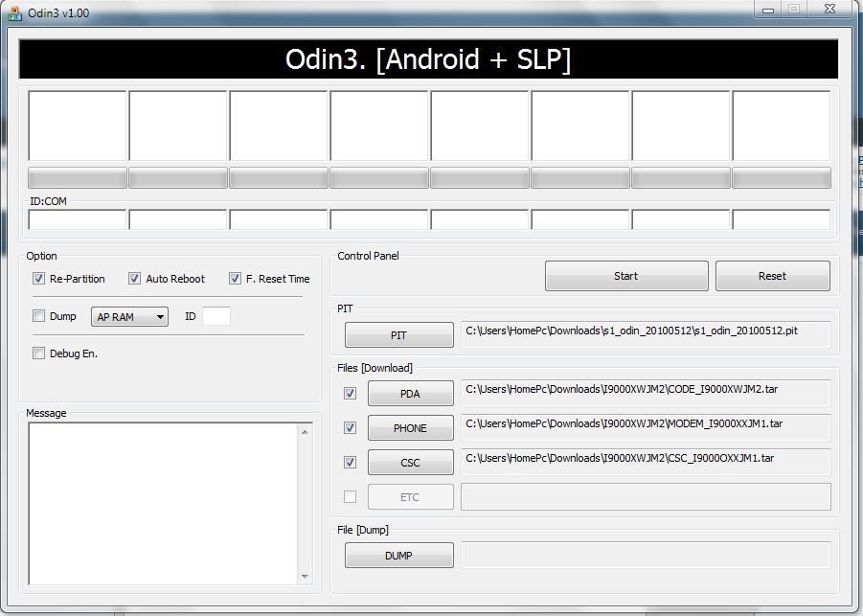The width and height of the screenshot is (863, 616).
Task: Uncheck the Re-Partition option
Action: pos(38,279)
